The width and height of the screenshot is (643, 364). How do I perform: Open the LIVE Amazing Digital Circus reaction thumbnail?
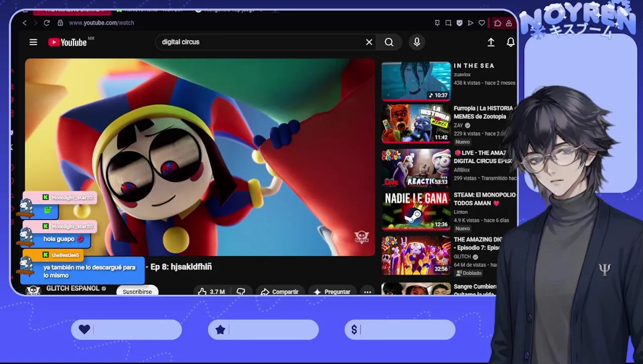(416, 168)
